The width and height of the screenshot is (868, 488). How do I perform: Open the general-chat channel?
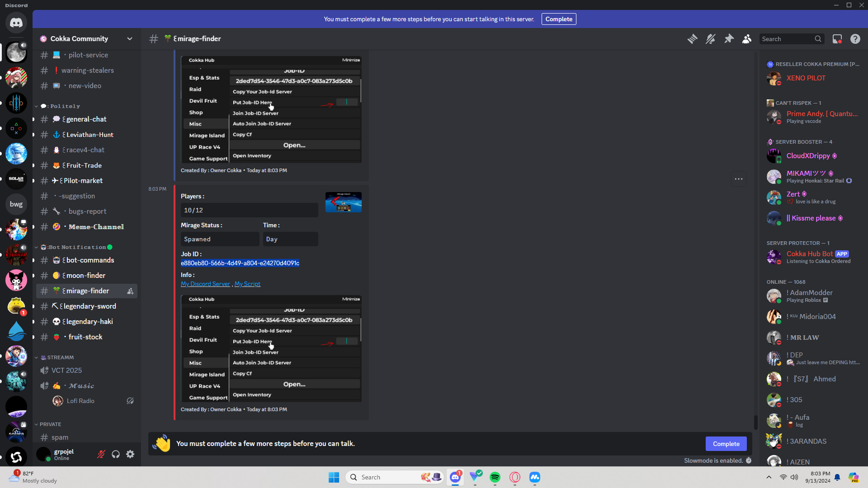(87, 119)
